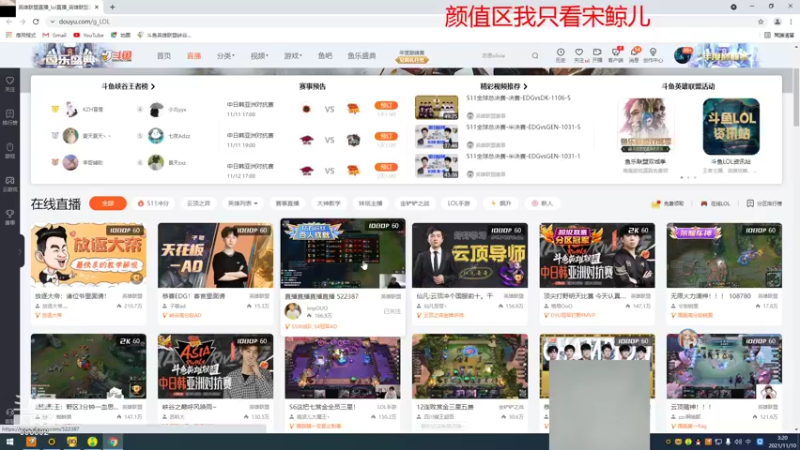
Task: Select the 全部 filter pill
Action: click(108, 203)
